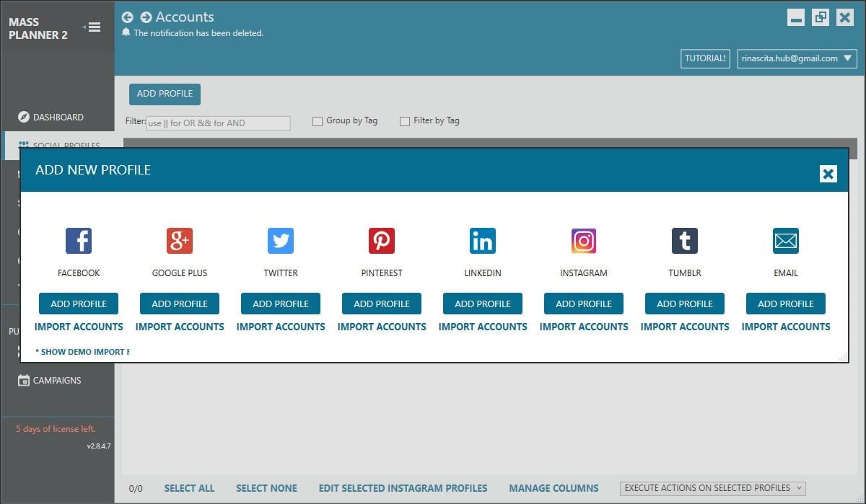Add a Facebook profile

[x=79, y=304]
